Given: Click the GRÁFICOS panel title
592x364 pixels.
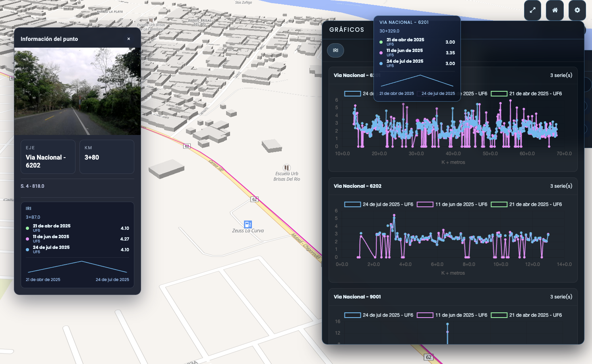Looking at the screenshot, I should point(346,30).
